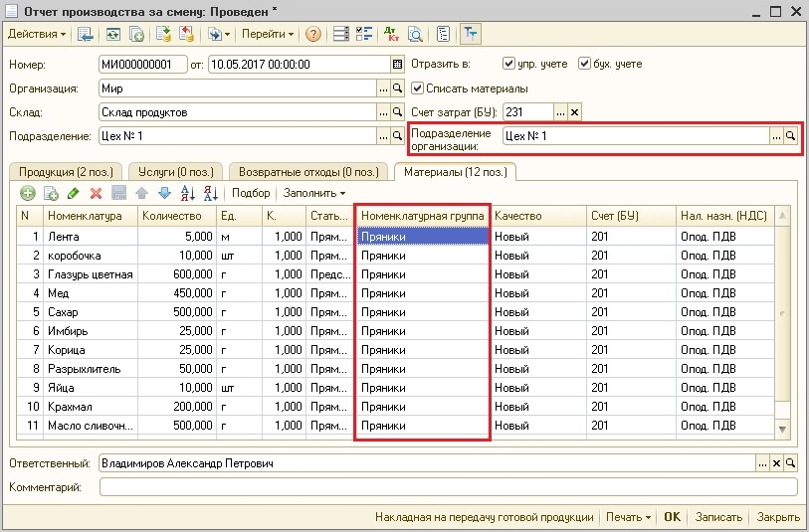Open the Действия dropdown menu

pyautogui.click(x=37, y=34)
